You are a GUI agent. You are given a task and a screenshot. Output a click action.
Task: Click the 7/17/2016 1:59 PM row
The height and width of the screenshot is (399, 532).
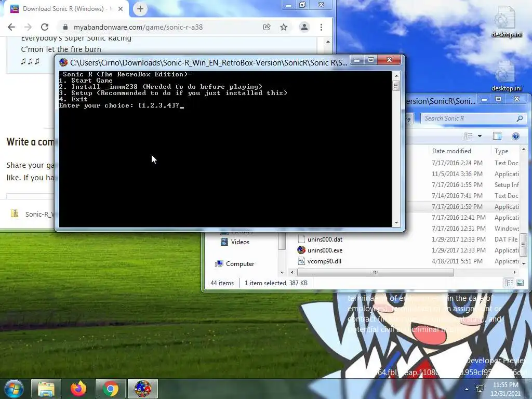[x=462, y=207]
